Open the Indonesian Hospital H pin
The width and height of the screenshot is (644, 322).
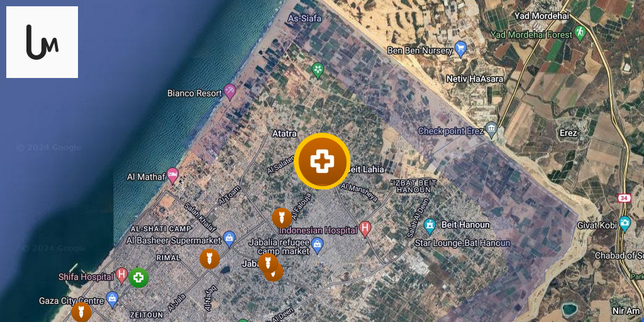pos(365,229)
